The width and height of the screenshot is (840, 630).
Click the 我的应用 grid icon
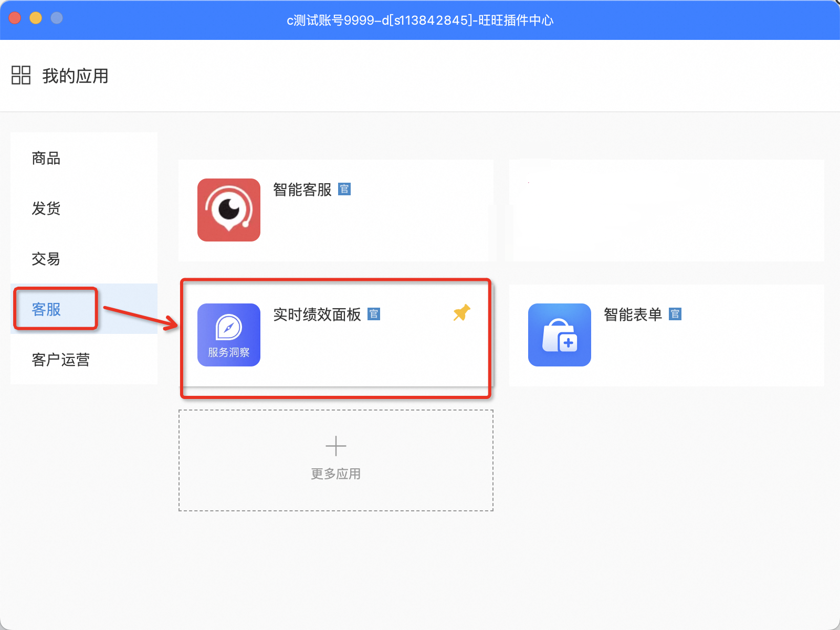pos(21,75)
